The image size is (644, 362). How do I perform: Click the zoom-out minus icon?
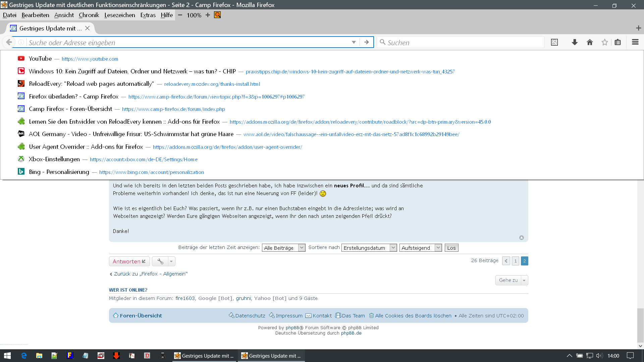180,15
